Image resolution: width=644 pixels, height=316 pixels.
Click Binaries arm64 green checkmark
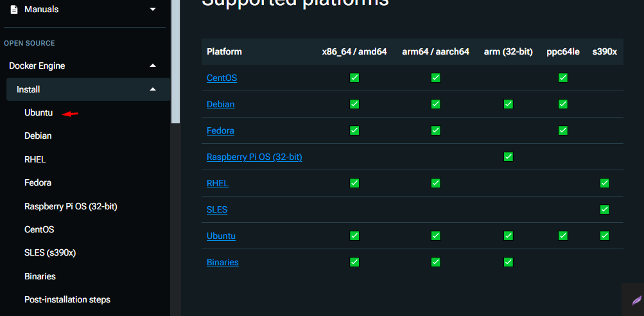435,262
